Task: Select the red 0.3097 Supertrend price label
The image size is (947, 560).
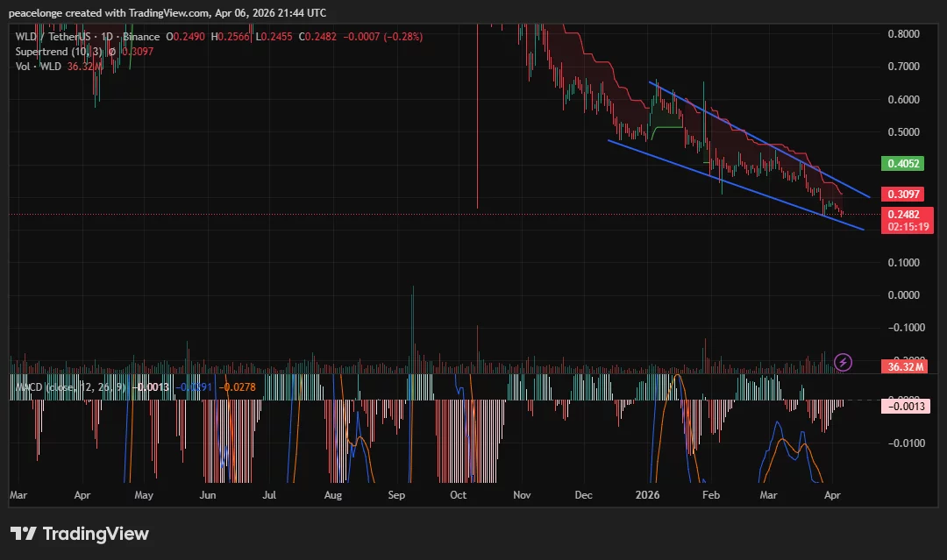Action: click(904, 194)
